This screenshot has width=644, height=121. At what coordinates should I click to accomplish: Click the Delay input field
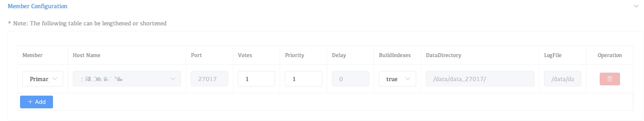point(350,79)
